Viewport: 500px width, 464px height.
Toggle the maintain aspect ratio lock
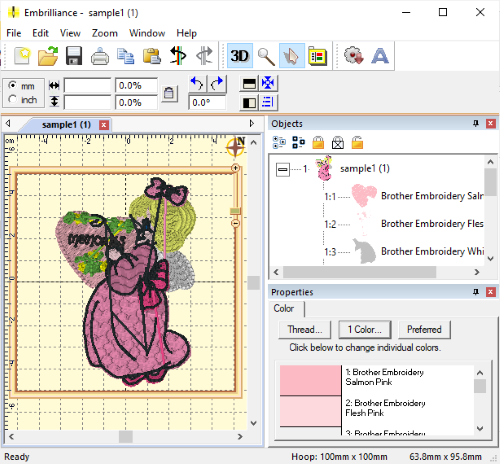tap(169, 93)
